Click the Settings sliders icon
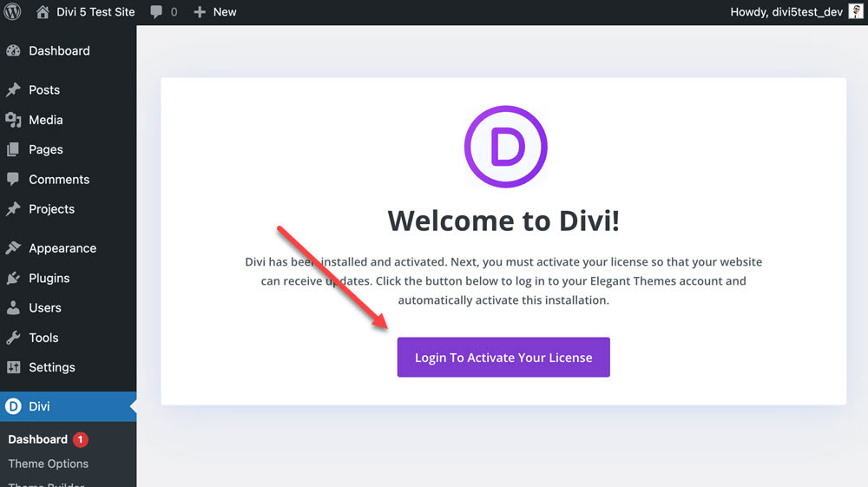 [x=13, y=367]
